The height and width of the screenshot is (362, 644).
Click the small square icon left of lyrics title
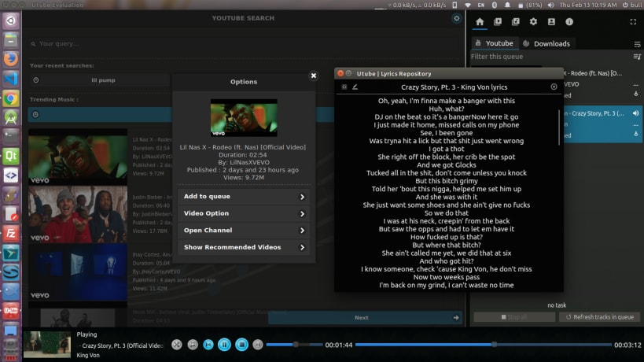(x=344, y=87)
